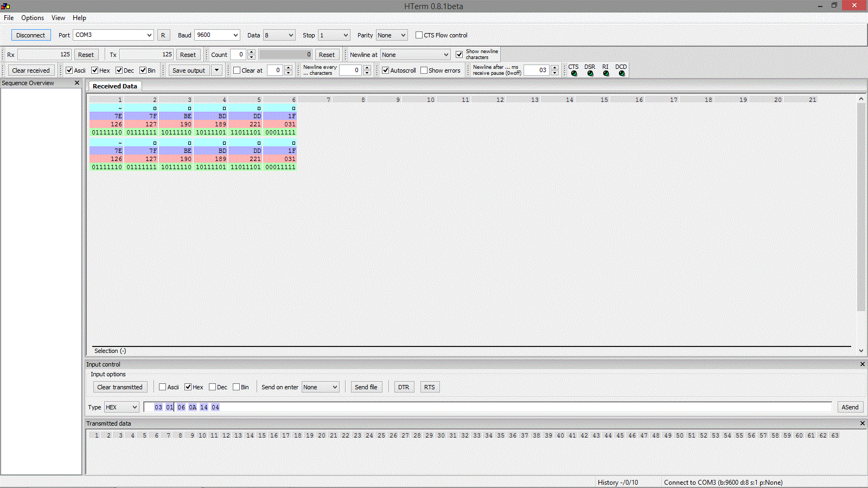Open the Port COM3 dropdown

[x=113, y=35]
